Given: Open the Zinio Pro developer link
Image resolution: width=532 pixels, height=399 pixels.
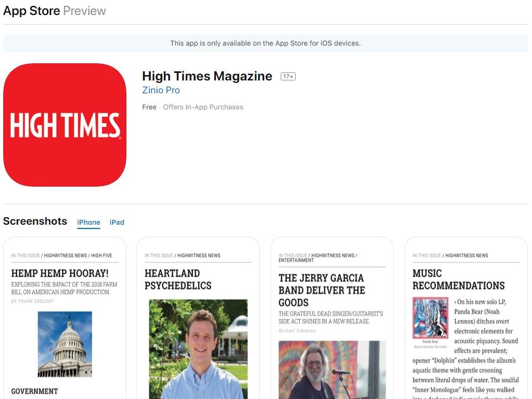Looking at the screenshot, I should 161,90.
